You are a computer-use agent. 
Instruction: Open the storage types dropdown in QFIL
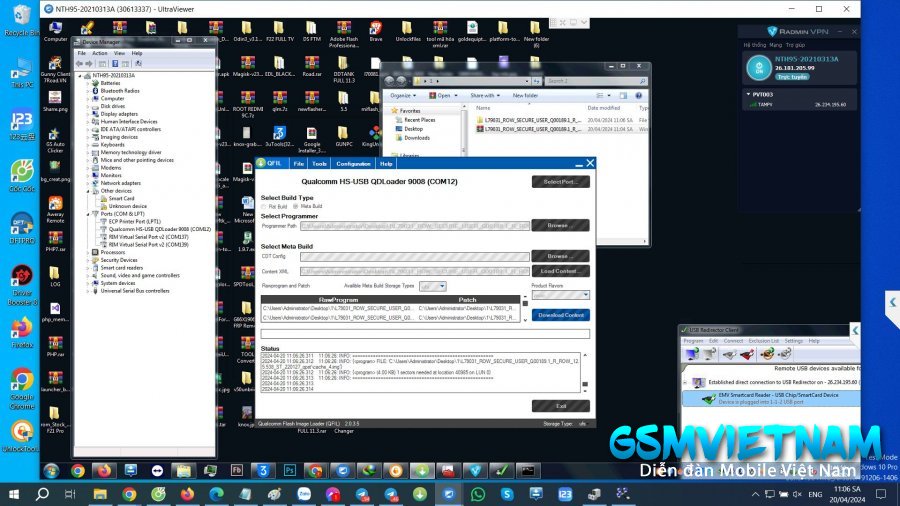433,286
